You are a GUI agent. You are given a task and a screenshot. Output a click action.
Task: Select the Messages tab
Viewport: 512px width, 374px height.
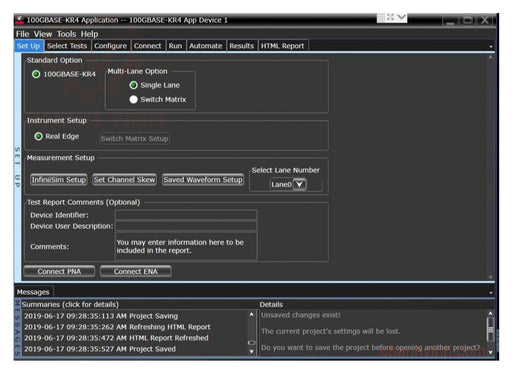(33, 292)
